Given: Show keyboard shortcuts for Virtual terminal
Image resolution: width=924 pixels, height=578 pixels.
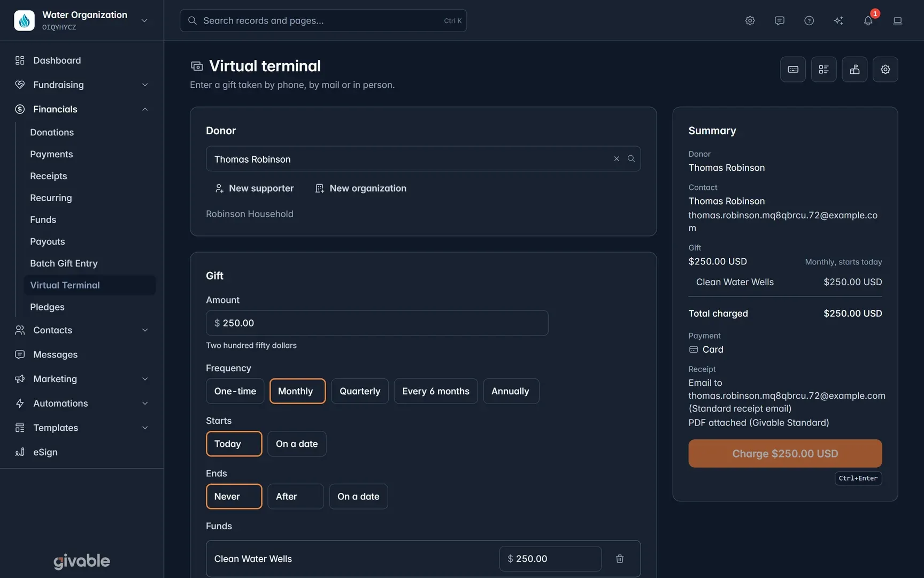Looking at the screenshot, I should 792,70.
